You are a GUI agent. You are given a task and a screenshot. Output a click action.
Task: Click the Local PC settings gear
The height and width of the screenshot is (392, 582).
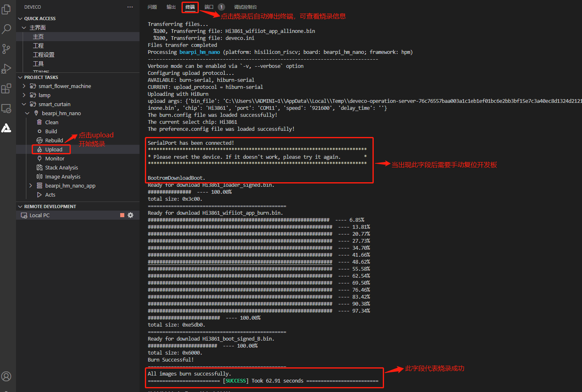pyautogui.click(x=130, y=215)
